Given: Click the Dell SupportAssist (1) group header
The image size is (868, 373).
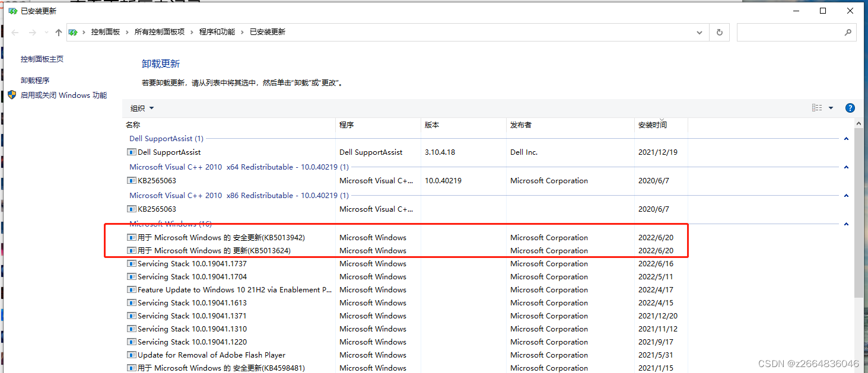Looking at the screenshot, I should click(167, 139).
